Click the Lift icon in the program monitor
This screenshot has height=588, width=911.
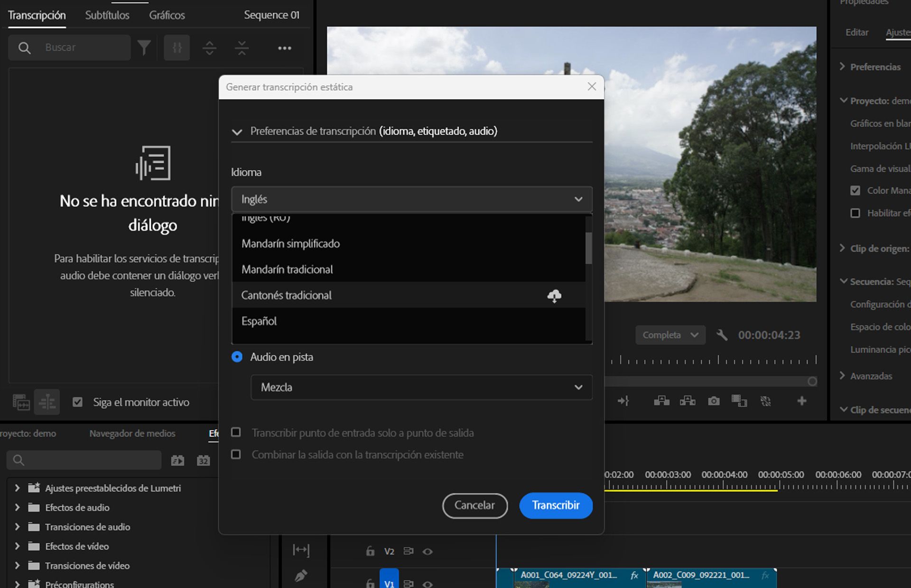[x=661, y=401]
